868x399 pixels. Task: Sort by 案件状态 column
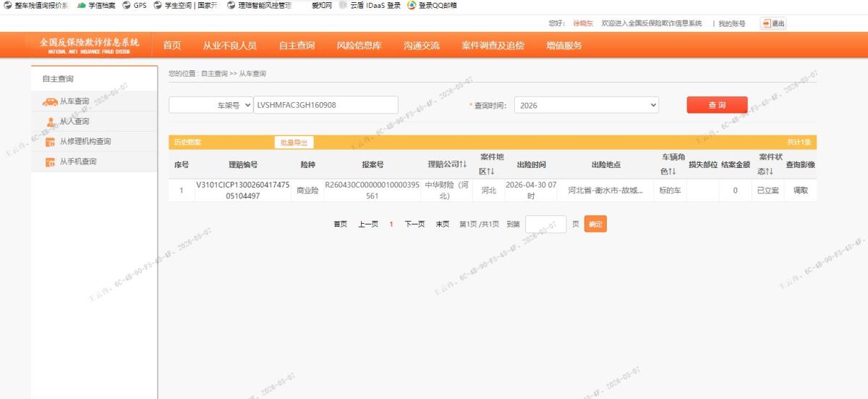(x=770, y=164)
